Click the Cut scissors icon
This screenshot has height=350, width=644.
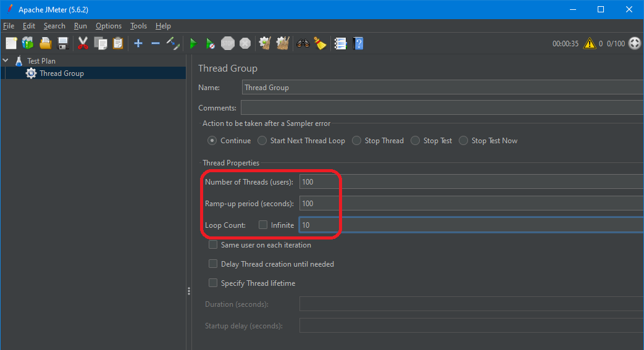tap(83, 43)
